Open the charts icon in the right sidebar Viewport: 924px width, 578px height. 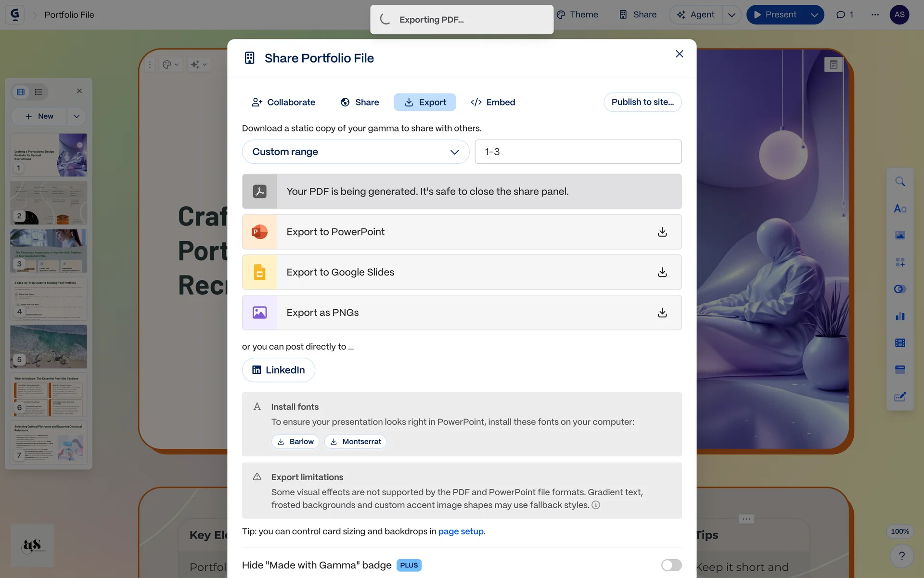(900, 316)
